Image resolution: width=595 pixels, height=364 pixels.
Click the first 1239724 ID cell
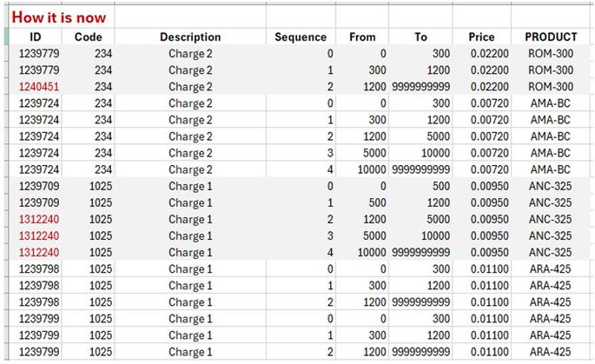35,103
